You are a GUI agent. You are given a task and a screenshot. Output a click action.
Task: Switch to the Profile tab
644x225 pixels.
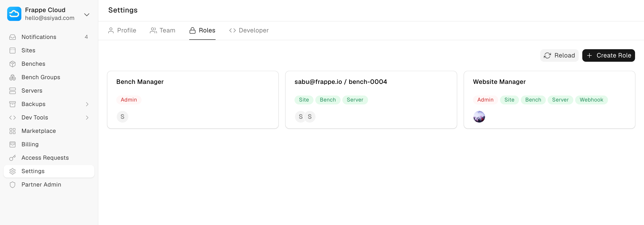(x=122, y=30)
